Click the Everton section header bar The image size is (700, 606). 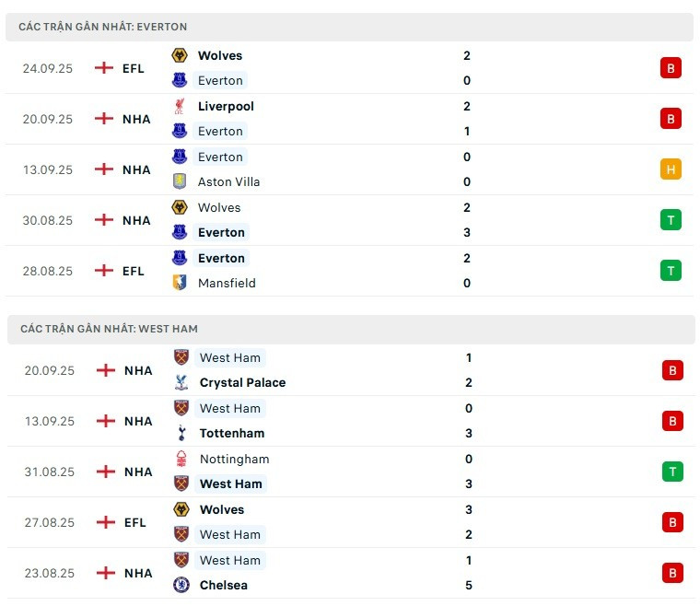click(350, 27)
